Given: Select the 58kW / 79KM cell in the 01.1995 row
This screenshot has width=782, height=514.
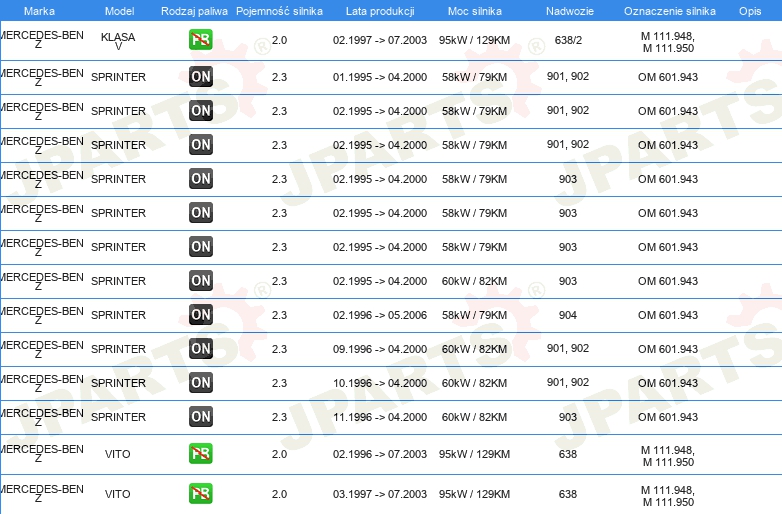Looking at the screenshot, I should [x=474, y=77].
